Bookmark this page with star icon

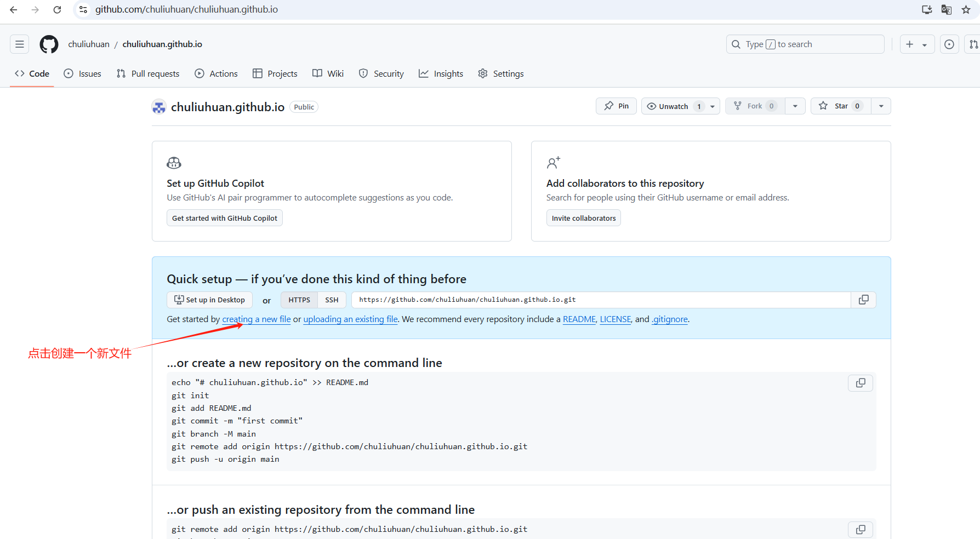click(x=966, y=10)
